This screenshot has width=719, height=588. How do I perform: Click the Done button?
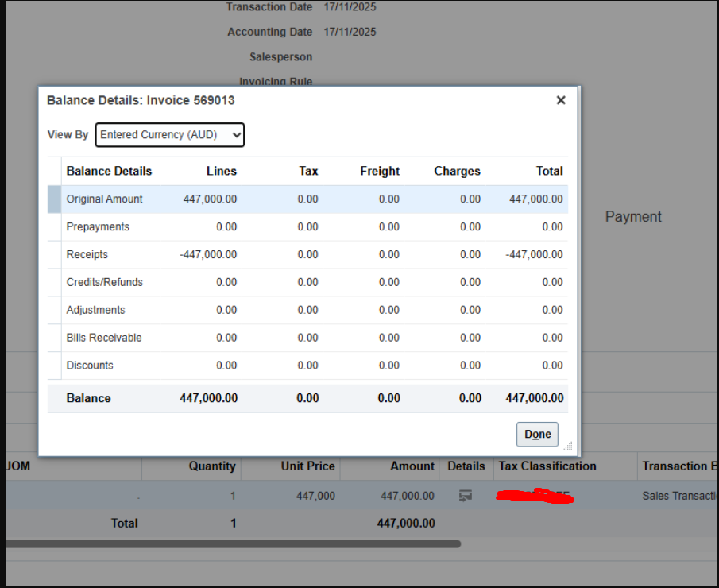tap(537, 435)
